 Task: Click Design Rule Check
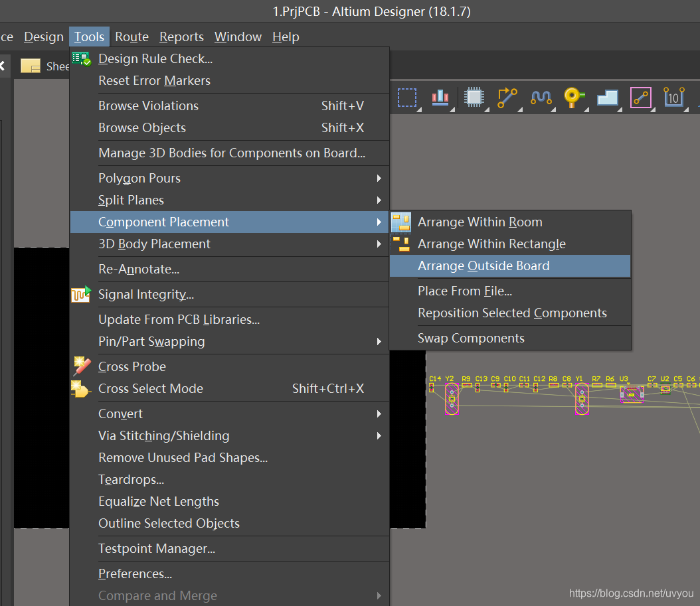(x=155, y=58)
